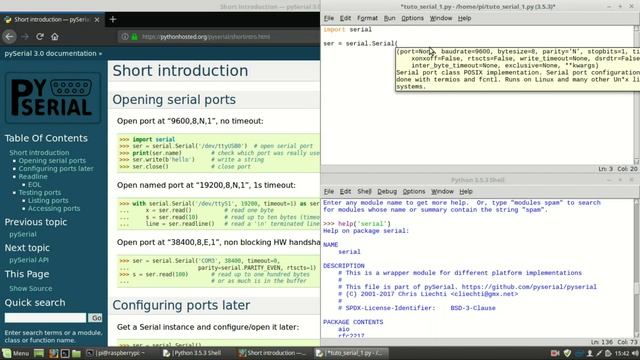This screenshot has height=360, width=640.
Task: Click the green secure padlock icon
Action: coord(134,37)
